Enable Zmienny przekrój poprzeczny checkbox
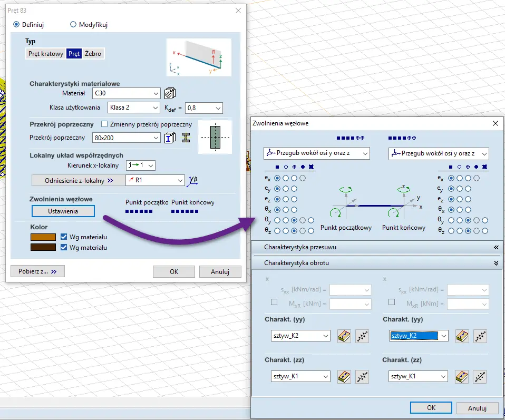The height and width of the screenshot is (420, 505). (104, 124)
